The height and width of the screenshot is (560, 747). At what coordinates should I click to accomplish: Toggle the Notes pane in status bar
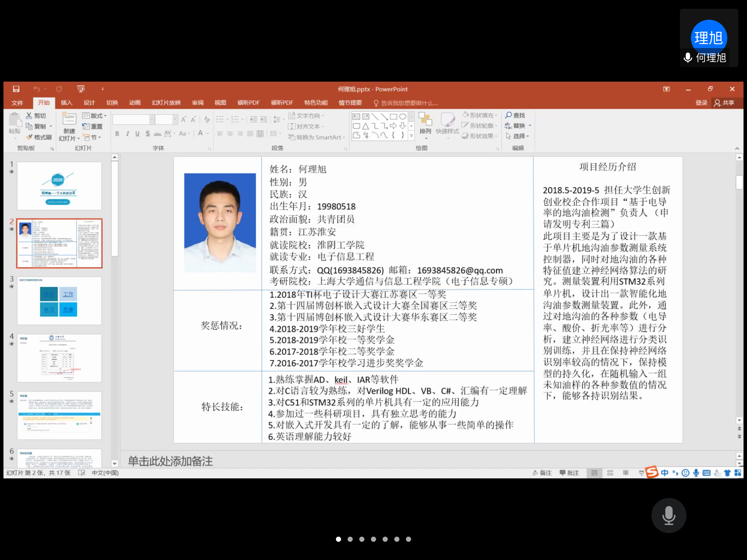click(542, 473)
